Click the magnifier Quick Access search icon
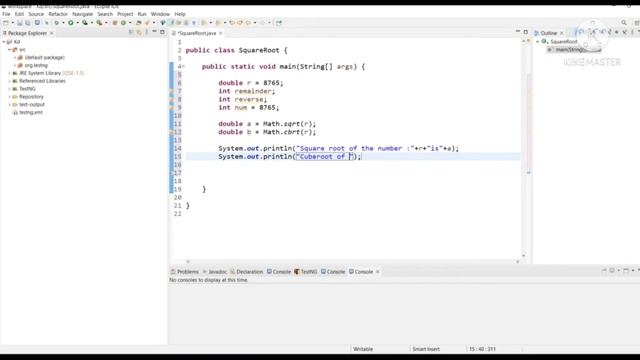The height and width of the screenshot is (360, 640). 624,23
